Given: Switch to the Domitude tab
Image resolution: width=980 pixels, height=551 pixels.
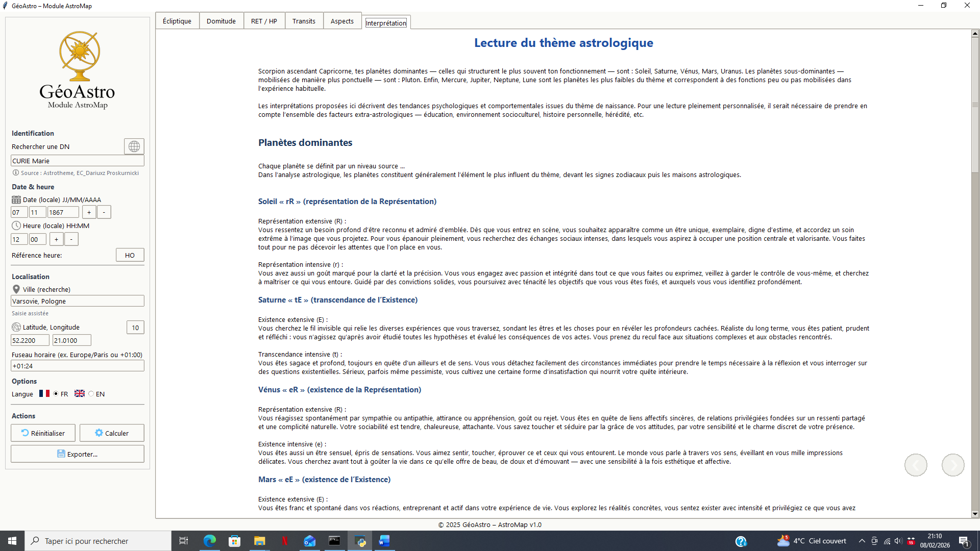Looking at the screenshot, I should point(221,21).
